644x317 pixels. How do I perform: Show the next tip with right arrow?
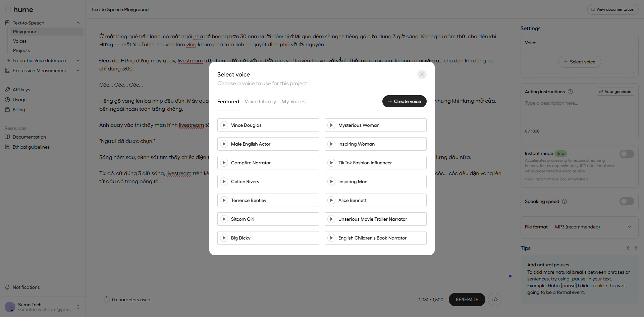coord(635,248)
